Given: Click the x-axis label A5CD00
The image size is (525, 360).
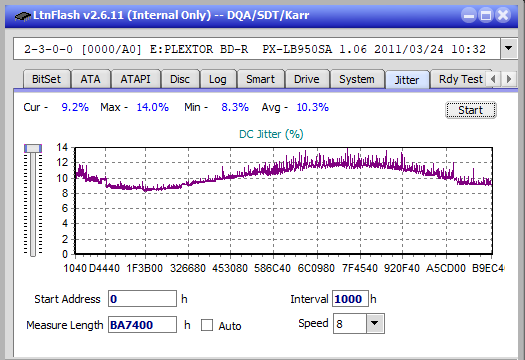Looking at the screenshot, I should pos(446,268).
